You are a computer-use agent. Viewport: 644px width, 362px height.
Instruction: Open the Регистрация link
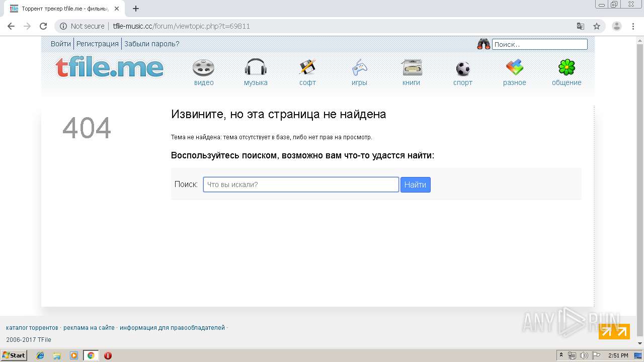98,44
